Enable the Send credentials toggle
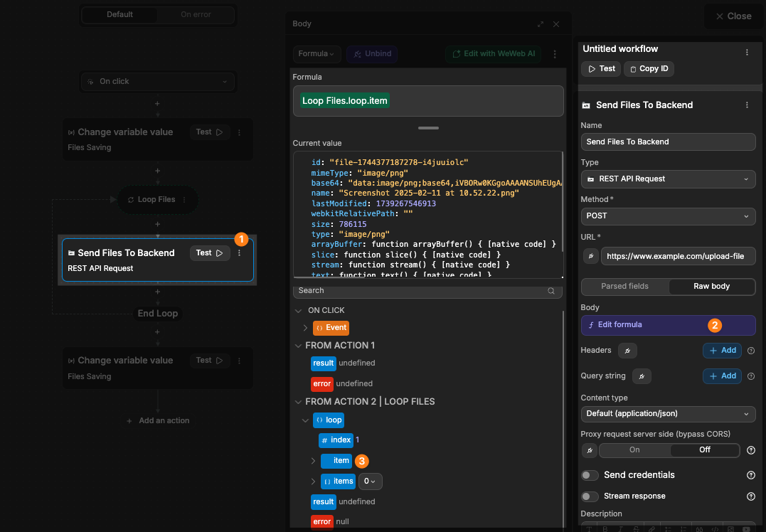This screenshot has height=532, width=766. (x=590, y=475)
